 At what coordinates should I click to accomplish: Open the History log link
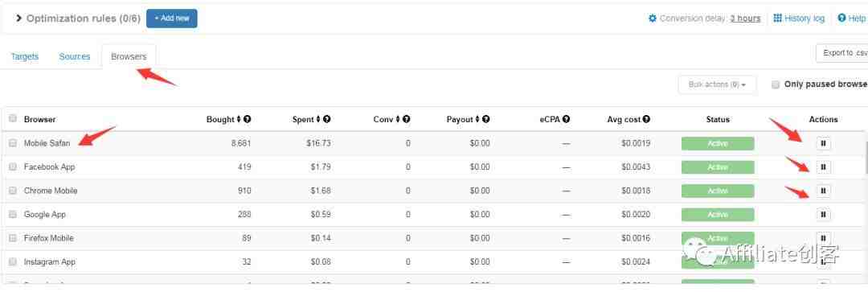click(799, 19)
